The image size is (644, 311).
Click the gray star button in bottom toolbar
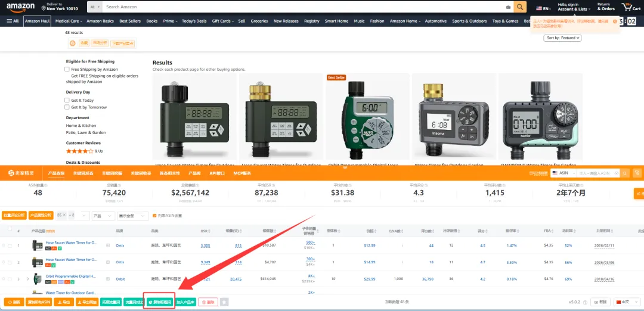pyautogui.click(x=224, y=302)
